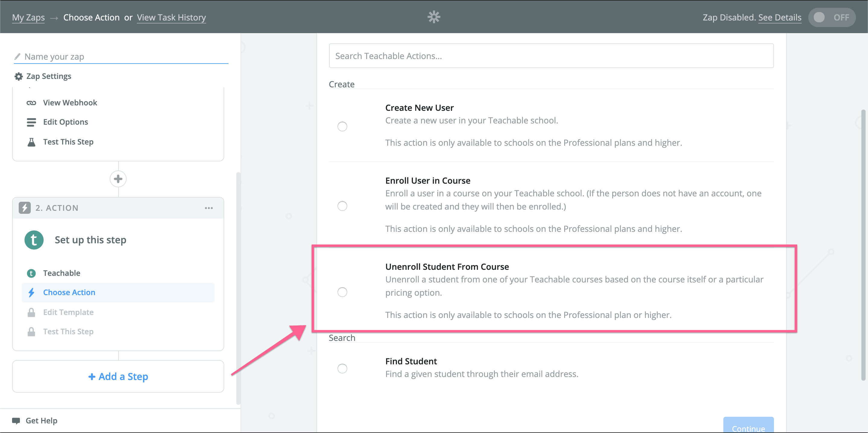Open Edit Options in the trigger step
868x433 pixels.
tap(118, 122)
